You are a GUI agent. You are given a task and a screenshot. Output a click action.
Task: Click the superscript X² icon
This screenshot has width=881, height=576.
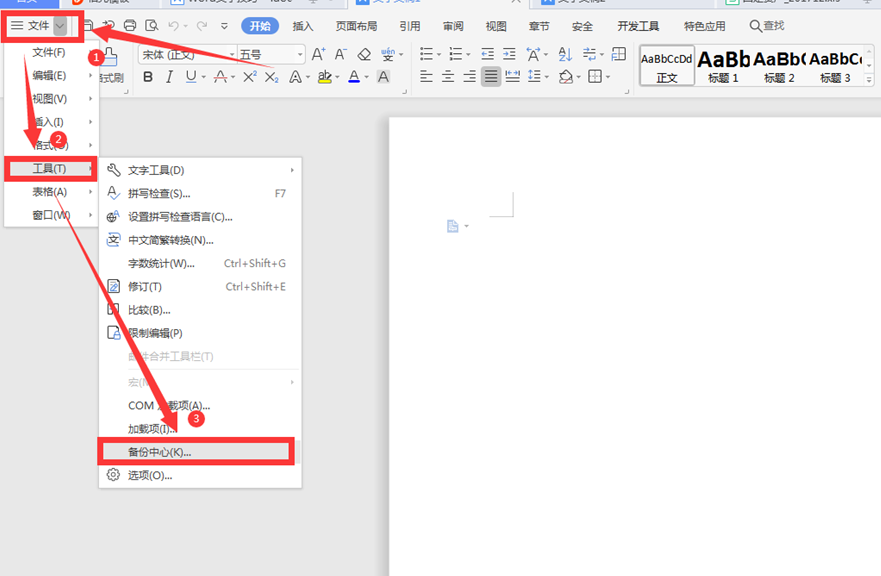pos(250,76)
